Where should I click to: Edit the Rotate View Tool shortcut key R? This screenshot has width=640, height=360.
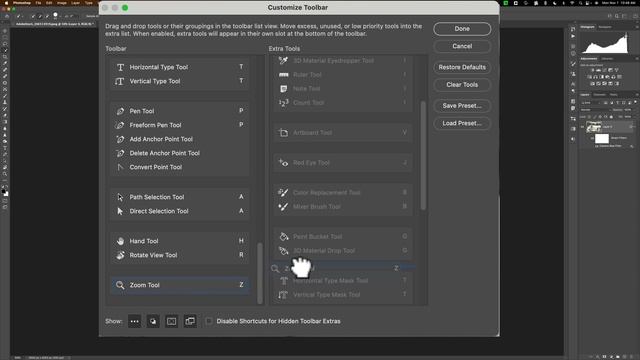click(x=241, y=255)
